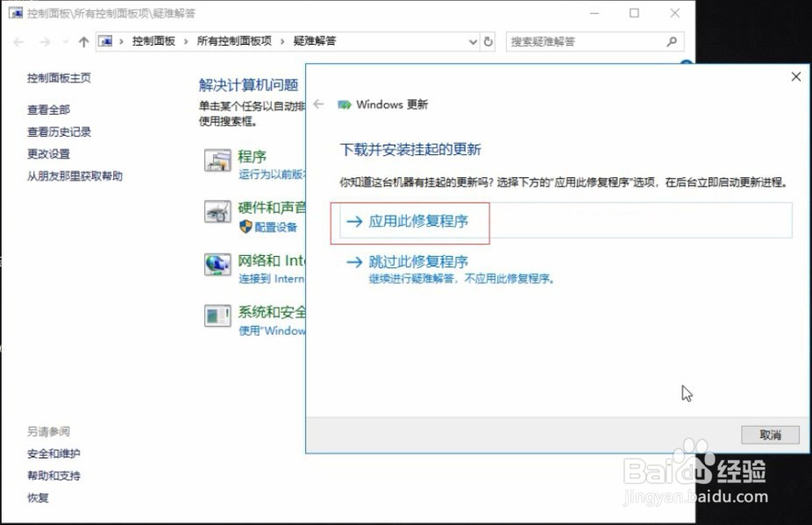The image size is (812, 525).
Task: Click the 下载并安装挂起的更新 heading text
Action: [410, 150]
